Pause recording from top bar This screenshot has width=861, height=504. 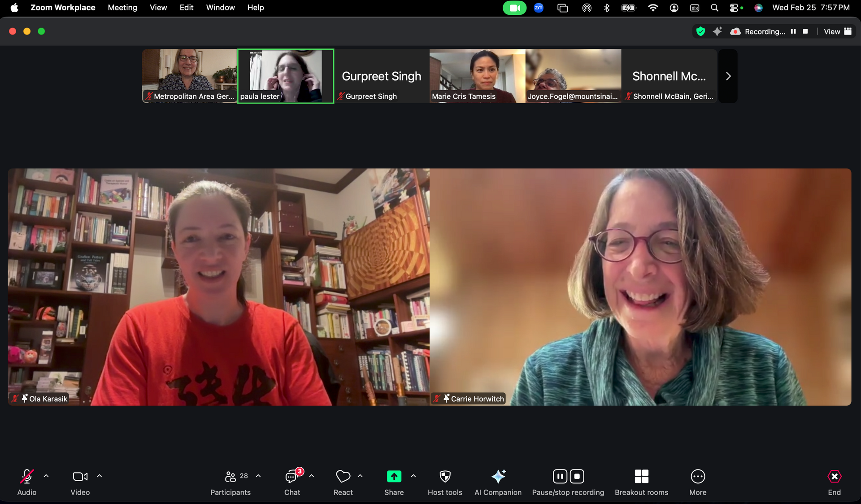[793, 31]
